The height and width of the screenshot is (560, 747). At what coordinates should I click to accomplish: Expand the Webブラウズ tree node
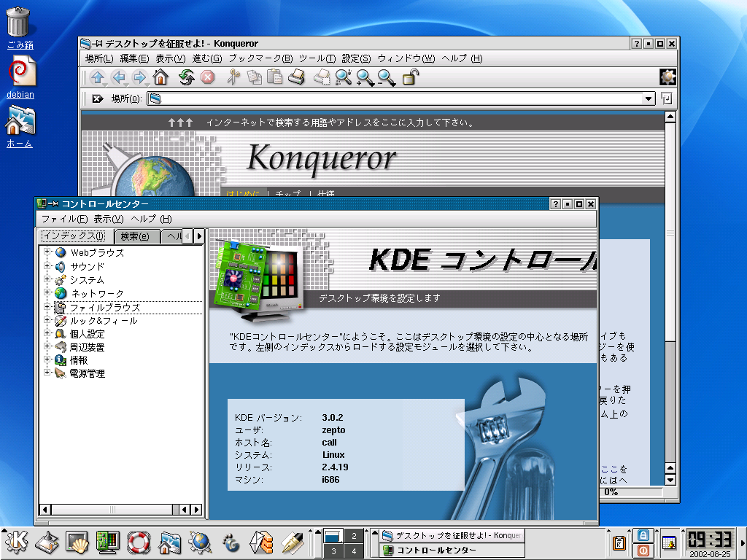click(x=47, y=252)
